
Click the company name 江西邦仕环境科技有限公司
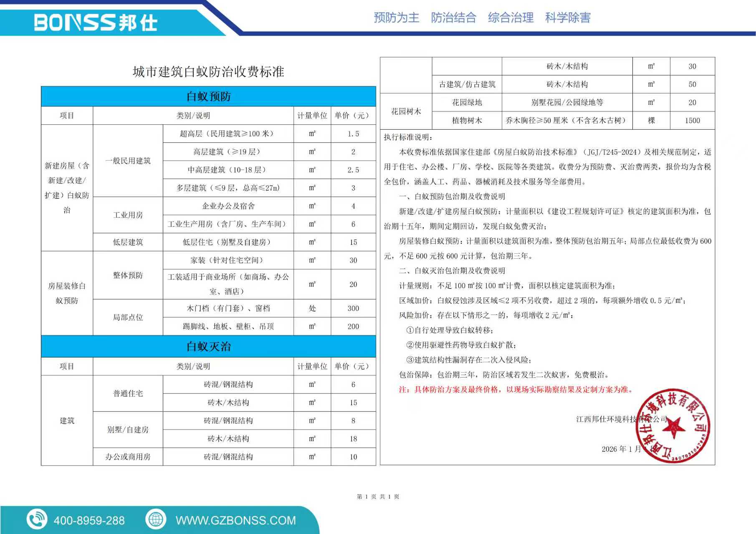[621, 419]
